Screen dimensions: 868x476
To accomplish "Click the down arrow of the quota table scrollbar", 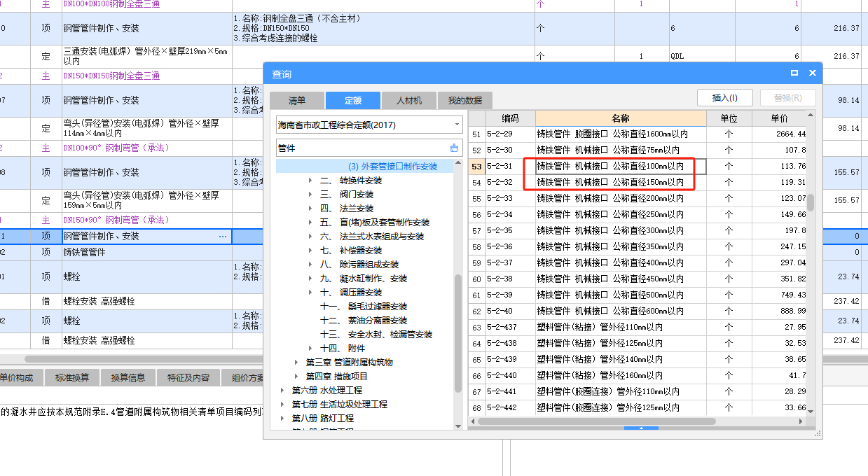I will [x=811, y=410].
